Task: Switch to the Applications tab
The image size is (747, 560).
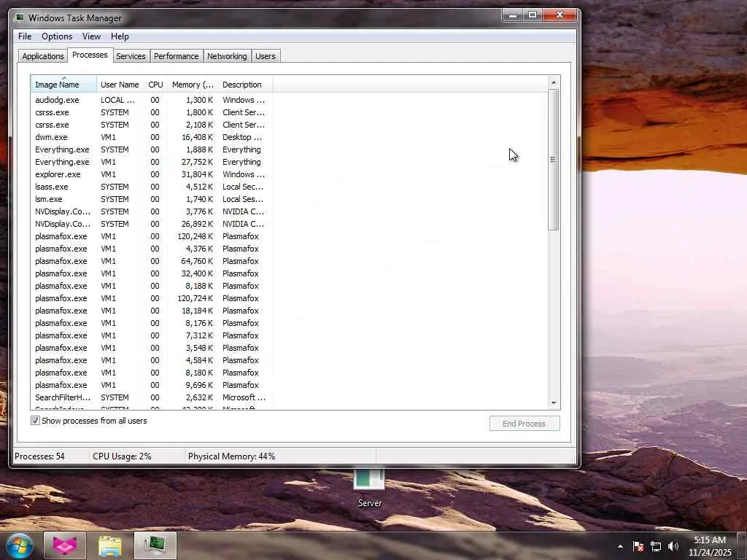Action: 43,56
